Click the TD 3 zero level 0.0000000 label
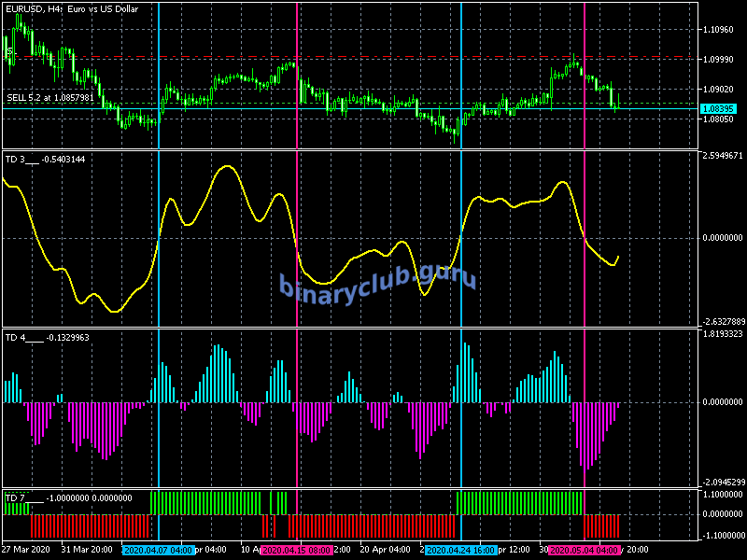Image resolution: width=747 pixels, height=560 pixels. [722, 238]
